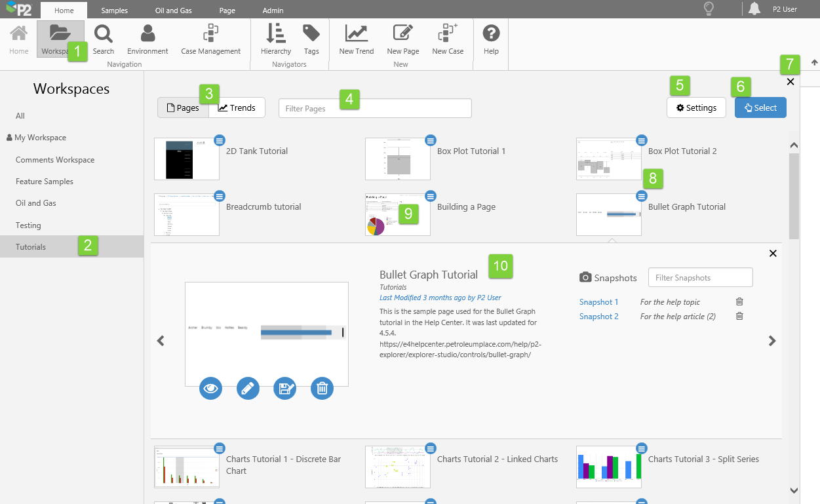This screenshot has height=504, width=820.
Task: Toggle to Trends view
Action: [237, 107]
